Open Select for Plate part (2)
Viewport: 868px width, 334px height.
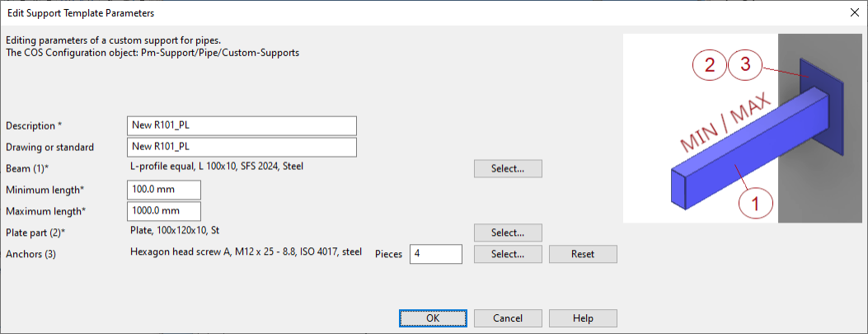508,233
